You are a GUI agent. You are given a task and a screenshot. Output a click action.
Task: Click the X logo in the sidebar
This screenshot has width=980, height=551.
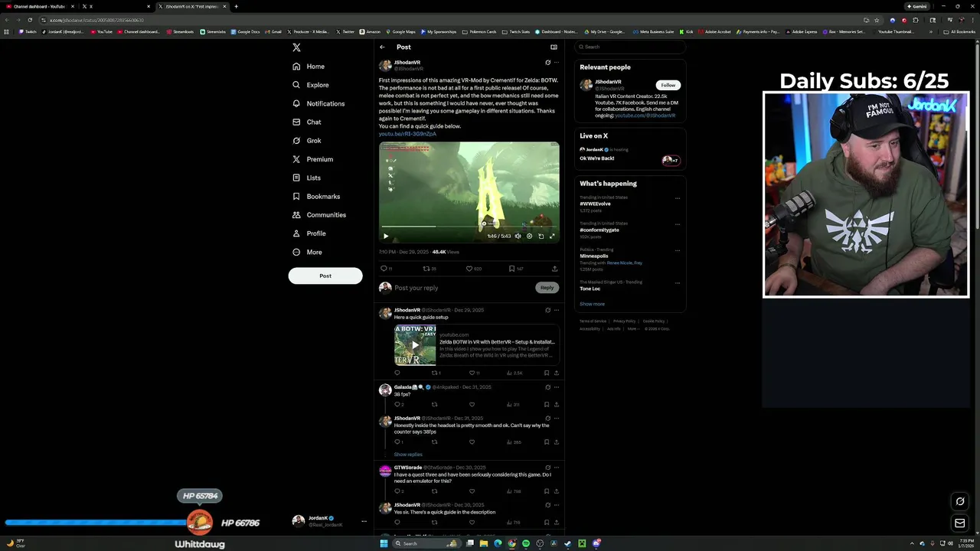pos(296,47)
